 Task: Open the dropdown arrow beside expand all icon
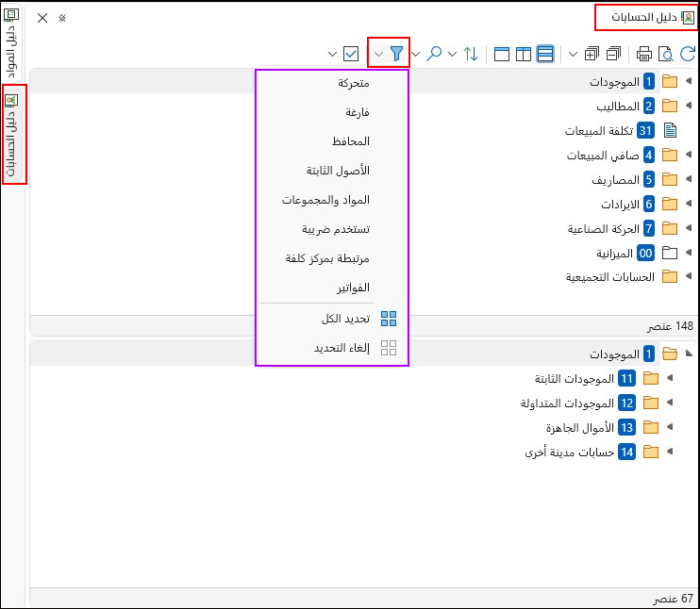(x=573, y=54)
